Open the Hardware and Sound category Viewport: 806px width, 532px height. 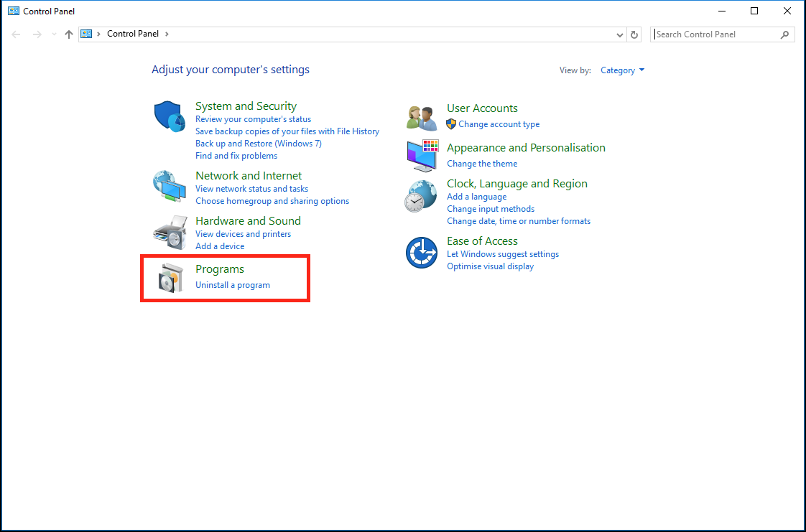[248, 221]
